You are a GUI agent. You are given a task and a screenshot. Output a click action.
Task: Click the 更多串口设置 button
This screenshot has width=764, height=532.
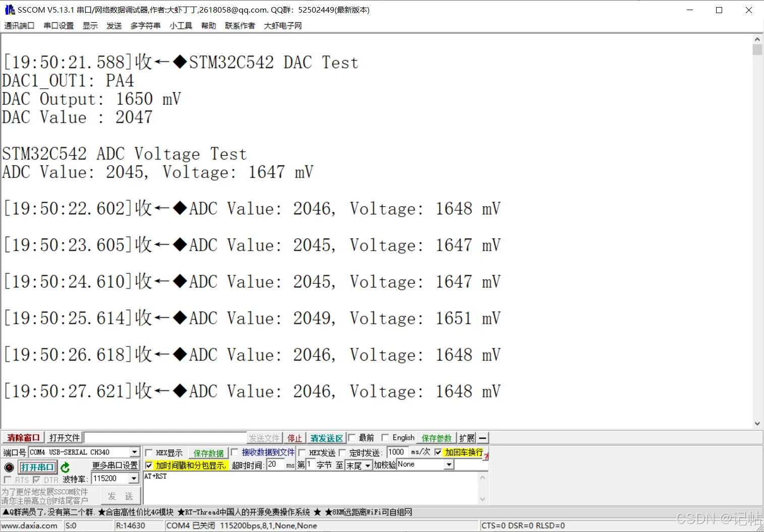click(x=114, y=465)
